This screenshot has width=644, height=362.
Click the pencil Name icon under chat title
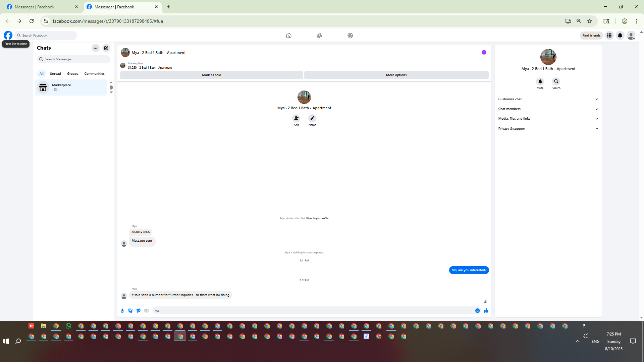tap(312, 118)
